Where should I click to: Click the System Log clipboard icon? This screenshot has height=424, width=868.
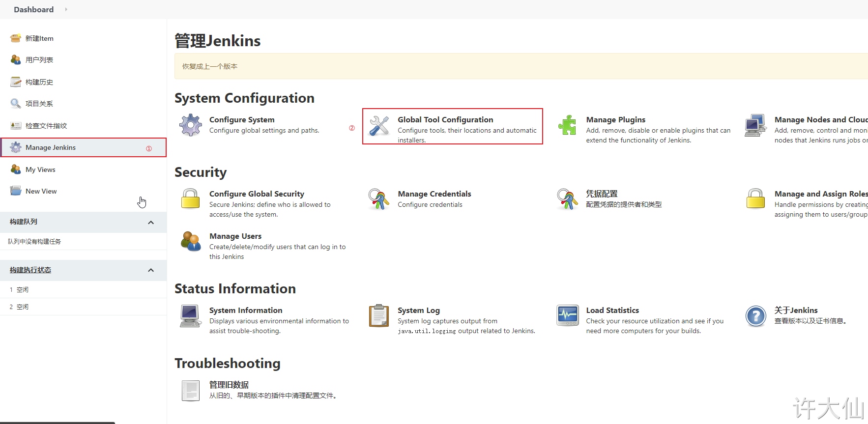(379, 315)
